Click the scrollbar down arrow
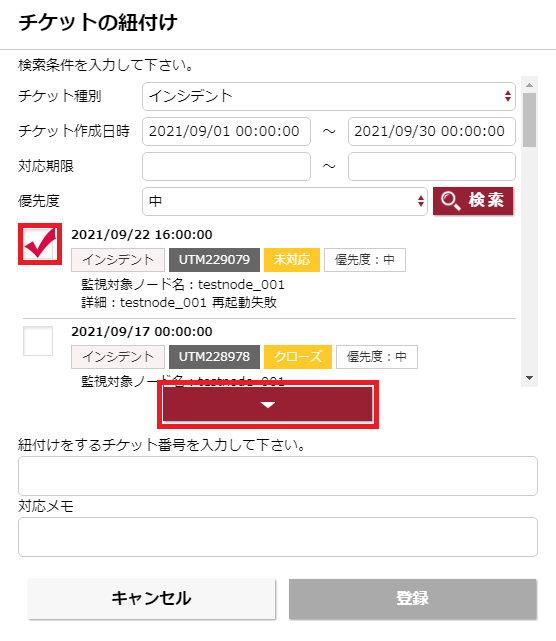Viewport: 556px width, 641px height. click(529, 378)
